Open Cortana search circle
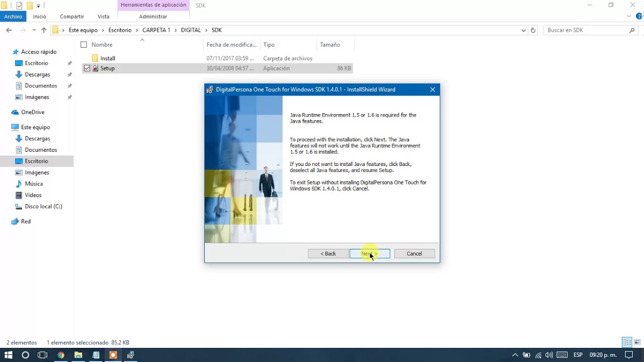644x362 pixels. tap(25, 355)
